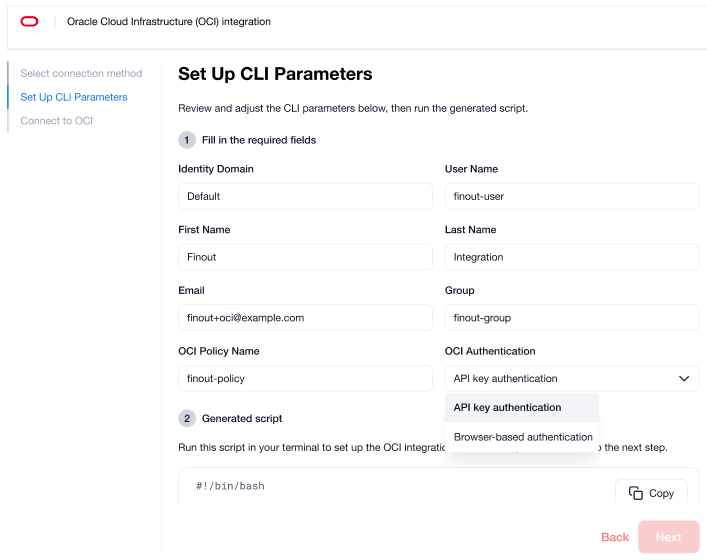707x560 pixels.
Task: Open Connect to OCI step
Action: 56,121
